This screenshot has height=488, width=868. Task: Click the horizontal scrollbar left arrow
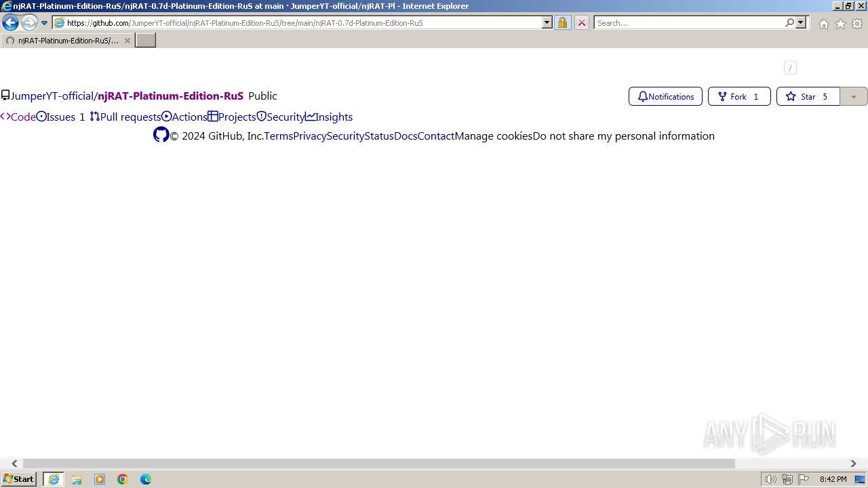[x=14, y=464]
